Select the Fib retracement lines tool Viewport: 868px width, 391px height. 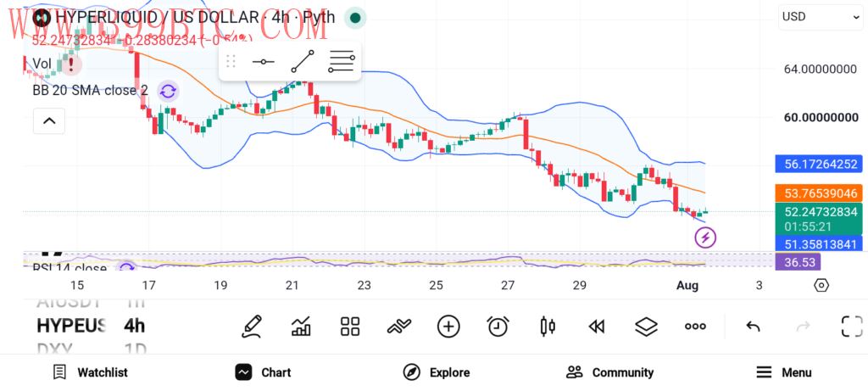coord(341,61)
